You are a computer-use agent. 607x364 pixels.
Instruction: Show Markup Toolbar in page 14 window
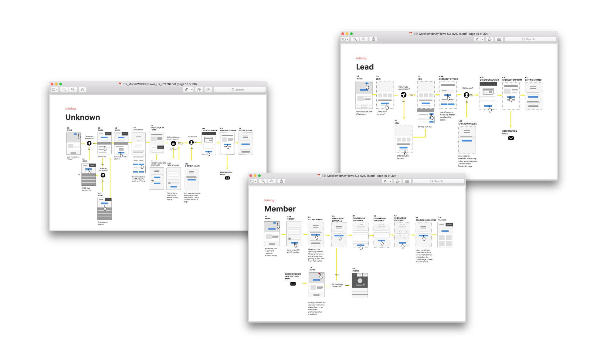pos(499,39)
